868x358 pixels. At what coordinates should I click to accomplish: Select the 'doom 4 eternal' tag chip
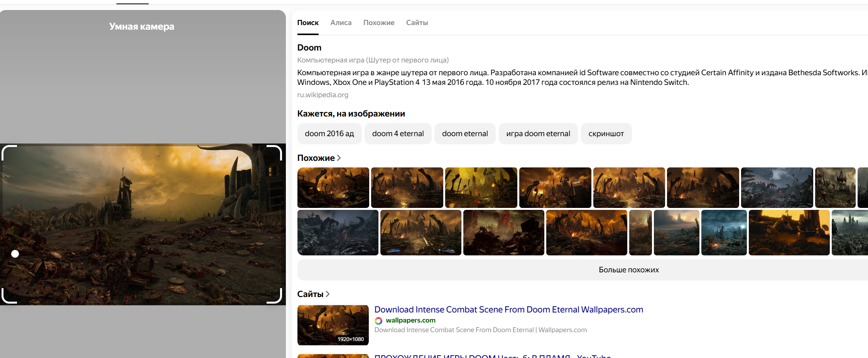tap(398, 133)
